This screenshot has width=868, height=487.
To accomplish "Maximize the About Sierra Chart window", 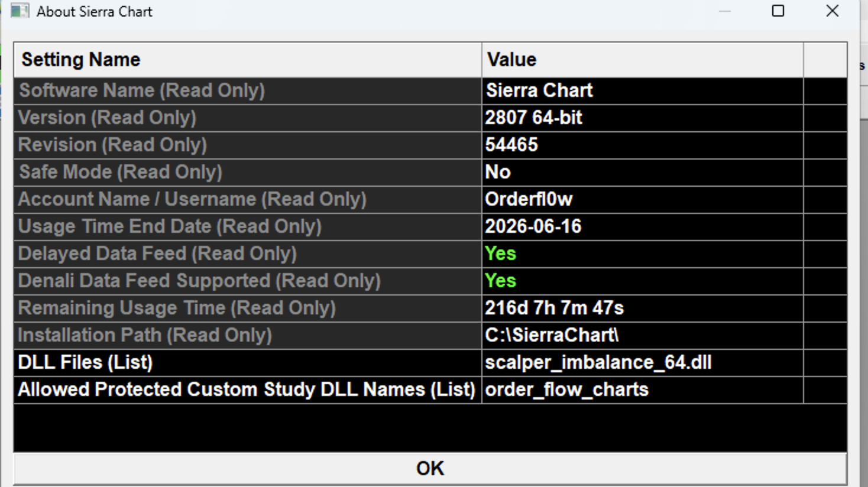I will [x=778, y=11].
